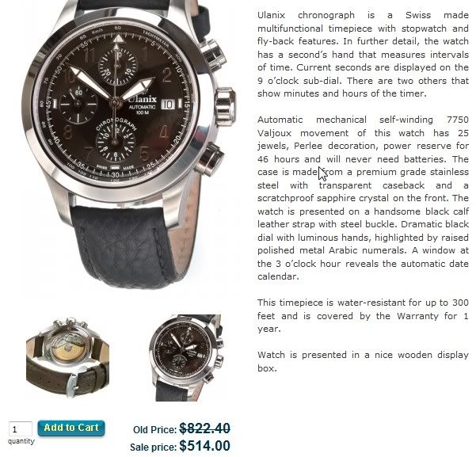Click the Add to Cart button
The width and height of the screenshot is (476, 457).
[x=71, y=428]
